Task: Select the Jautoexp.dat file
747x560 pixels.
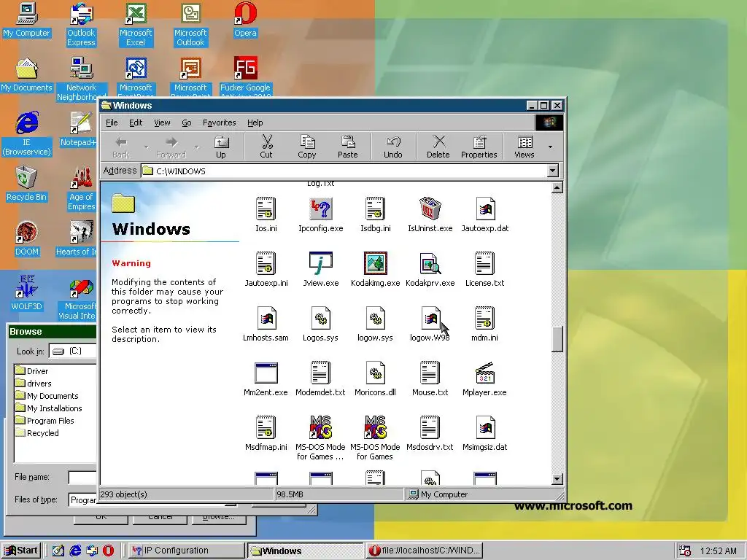Action: pyautogui.click(x=484, y=214)
